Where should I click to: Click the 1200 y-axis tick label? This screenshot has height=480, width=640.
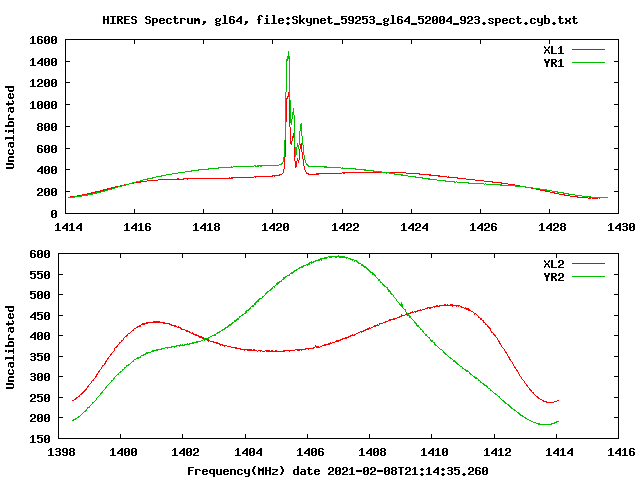click(43, 83)
